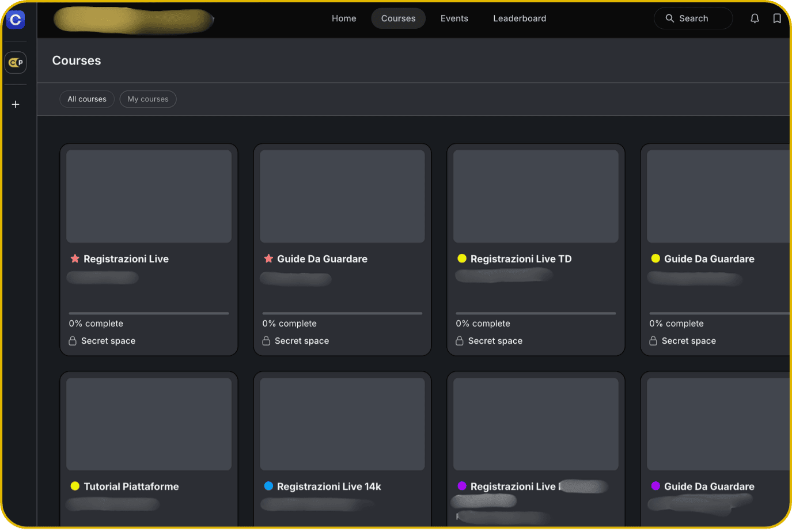Click "0% complete" on yellow-dot Guide Da Guardare card

(677, 324)
